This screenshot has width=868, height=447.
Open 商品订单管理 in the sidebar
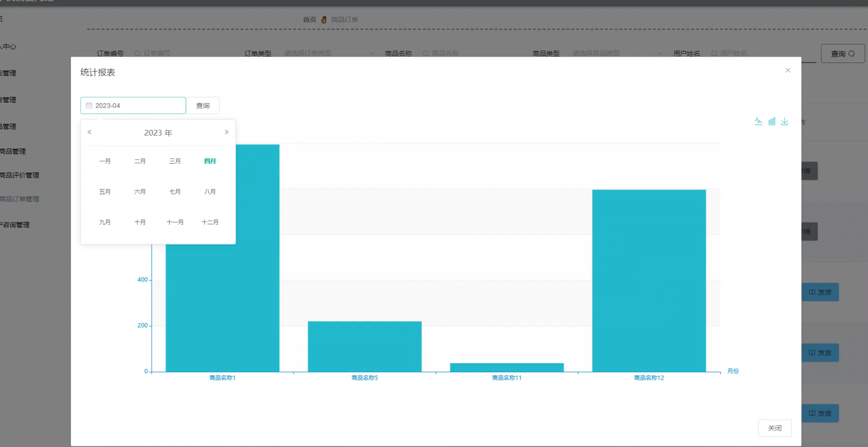(x=19, y=199)
